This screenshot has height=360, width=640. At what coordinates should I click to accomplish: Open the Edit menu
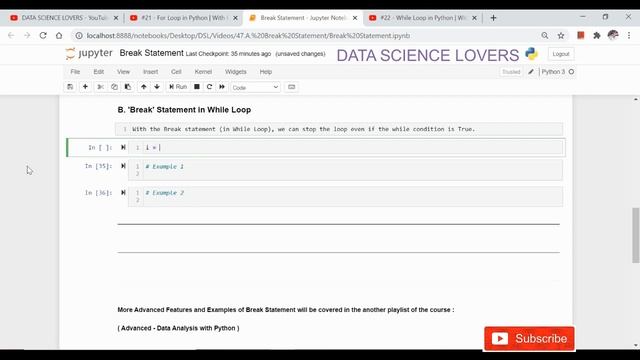tap(98, 72)
